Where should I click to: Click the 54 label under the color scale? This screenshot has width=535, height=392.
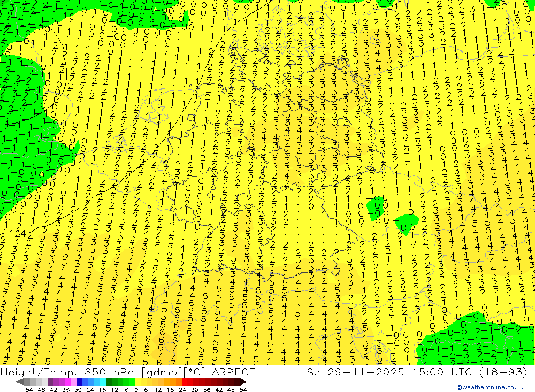(x=243, y=390)
